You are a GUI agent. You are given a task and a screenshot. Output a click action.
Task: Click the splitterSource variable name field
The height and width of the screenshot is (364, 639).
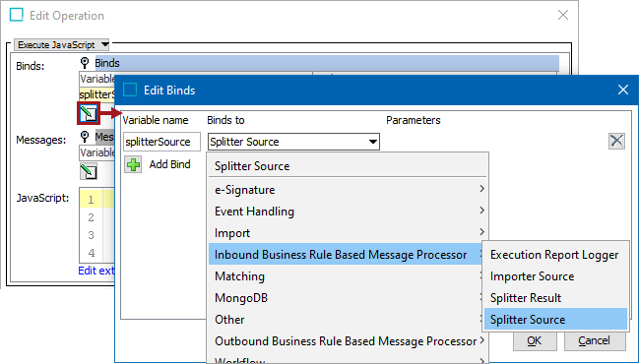coord(161,142)
